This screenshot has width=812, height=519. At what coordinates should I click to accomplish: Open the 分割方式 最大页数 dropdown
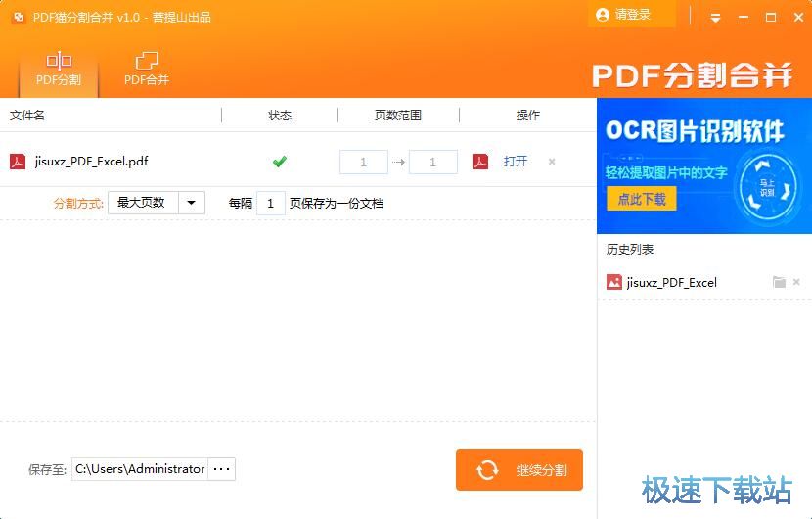157,203
